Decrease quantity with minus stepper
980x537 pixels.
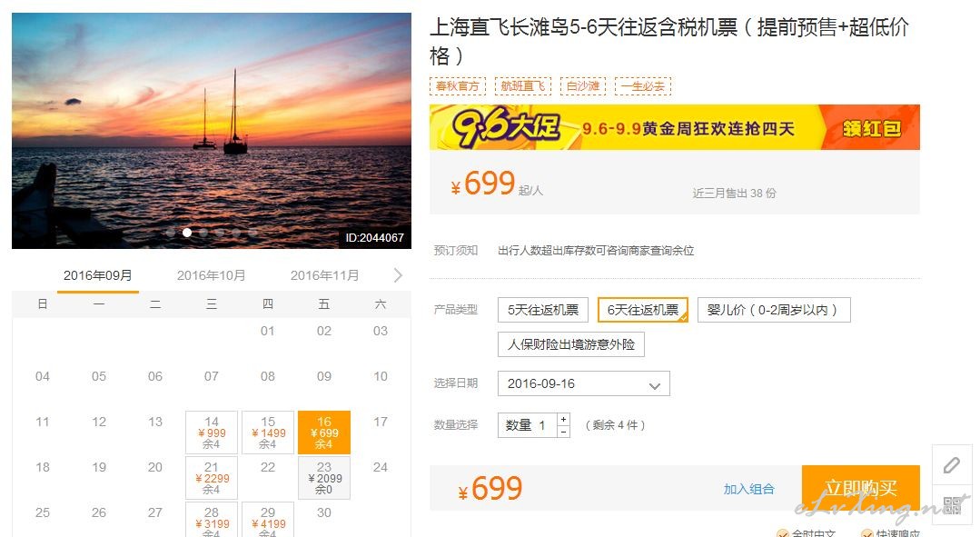[564, 432]
